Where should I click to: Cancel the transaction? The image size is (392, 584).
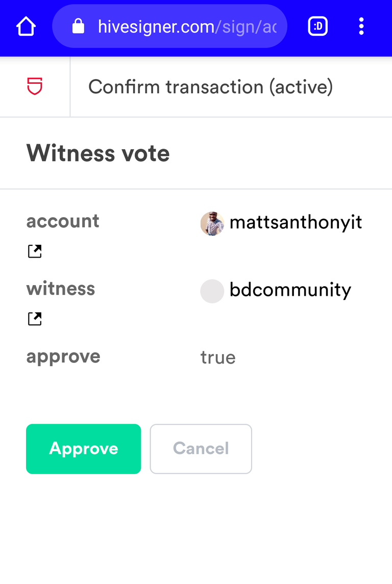(201, 449)
